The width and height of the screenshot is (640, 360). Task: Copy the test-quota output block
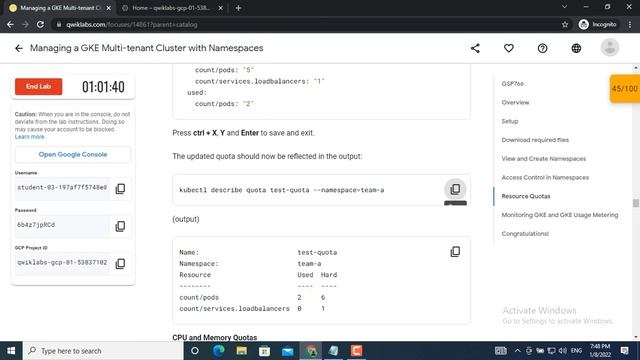[455, 251]
